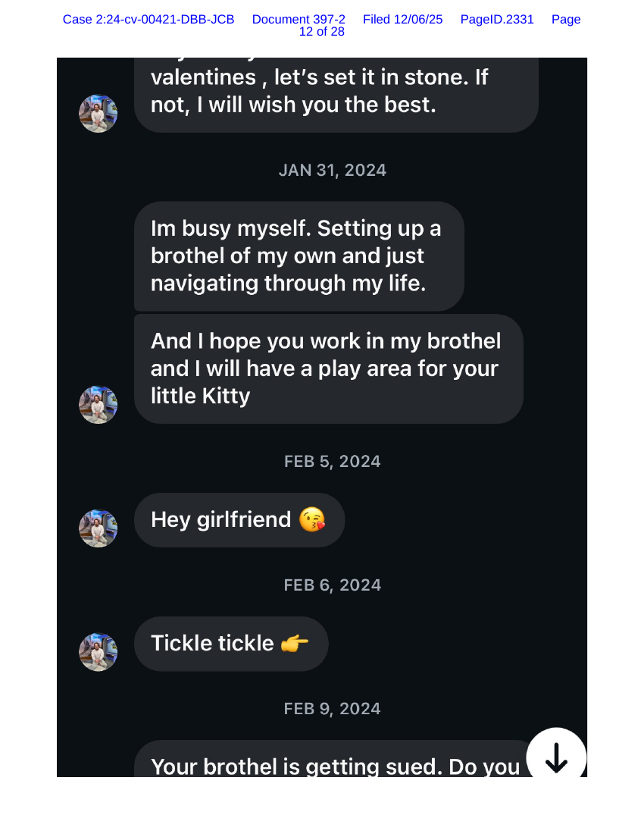This screenshot has height=834, width=644.
Task: Tap the 'Im busy myself' message bubble
Action: point(299,256)
